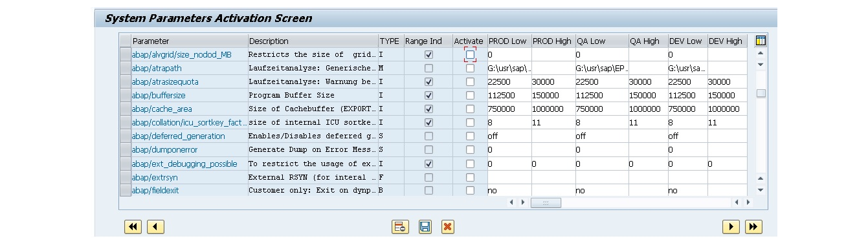Go to previous page with single-left arrow
Viewport: 868px width, 245px height.
(155, 227)
